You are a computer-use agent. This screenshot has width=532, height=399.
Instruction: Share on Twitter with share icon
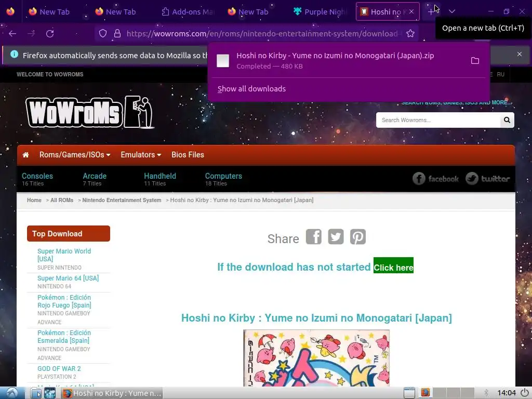coord(336,236)
